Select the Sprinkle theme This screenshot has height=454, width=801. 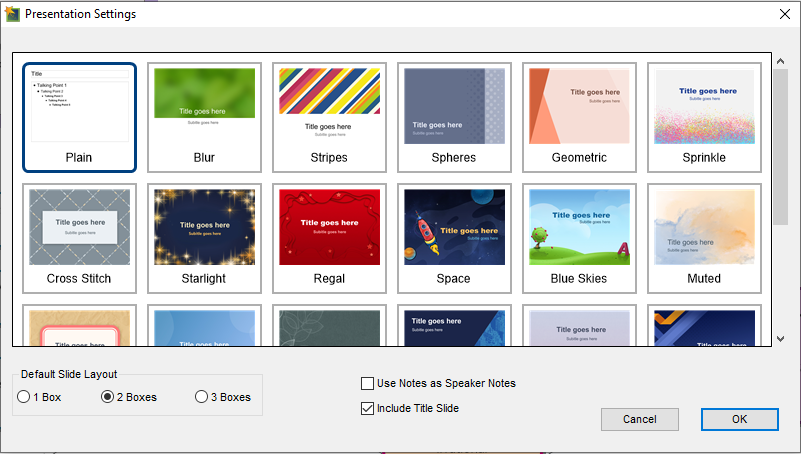704,117
